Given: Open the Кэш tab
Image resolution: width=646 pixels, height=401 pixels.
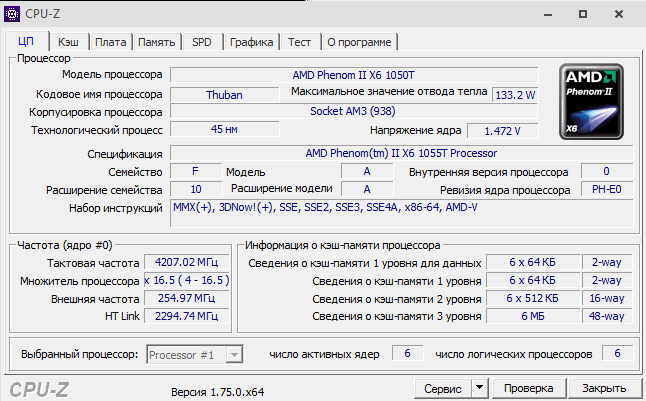Looking at the screenshot, I should (68, 42).
